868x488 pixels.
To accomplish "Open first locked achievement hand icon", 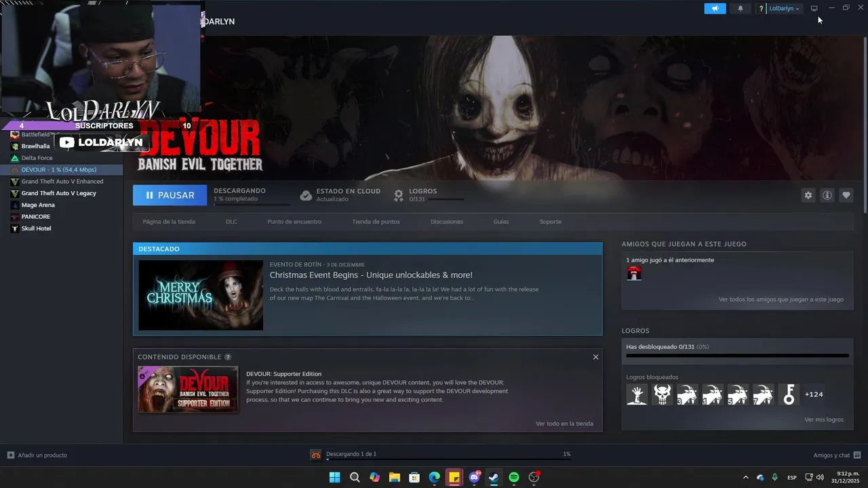I will click(x=637, y=394).
